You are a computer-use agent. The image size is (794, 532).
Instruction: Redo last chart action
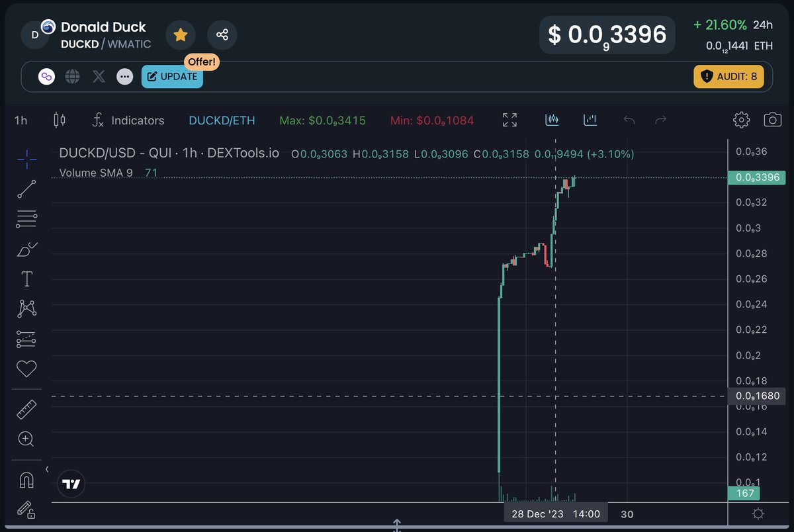tap(660, 120)
